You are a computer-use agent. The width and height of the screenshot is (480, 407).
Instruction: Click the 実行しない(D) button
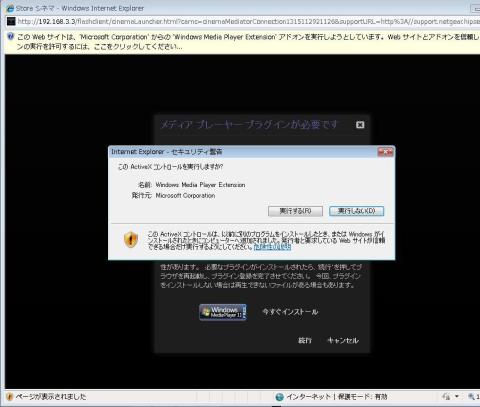coord(356,211)
